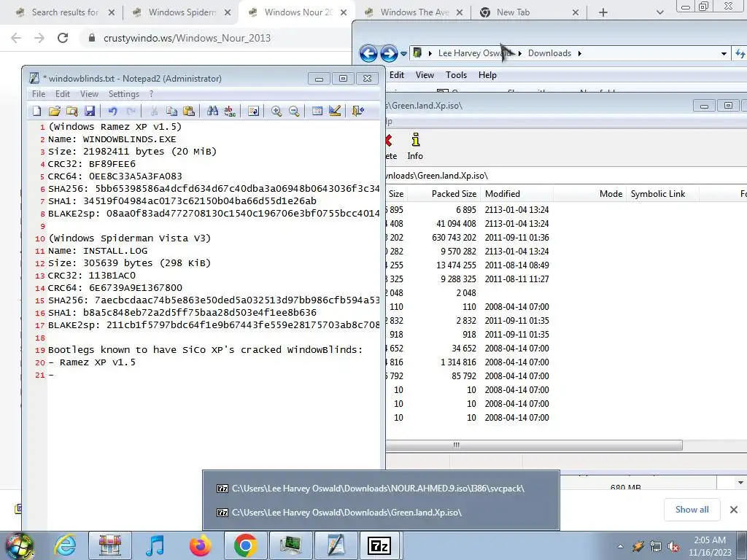The width and height of the screenshot is (747, 560).
Task: Expand path arrow before Lee Harvey Oswald
Action: 430,53
